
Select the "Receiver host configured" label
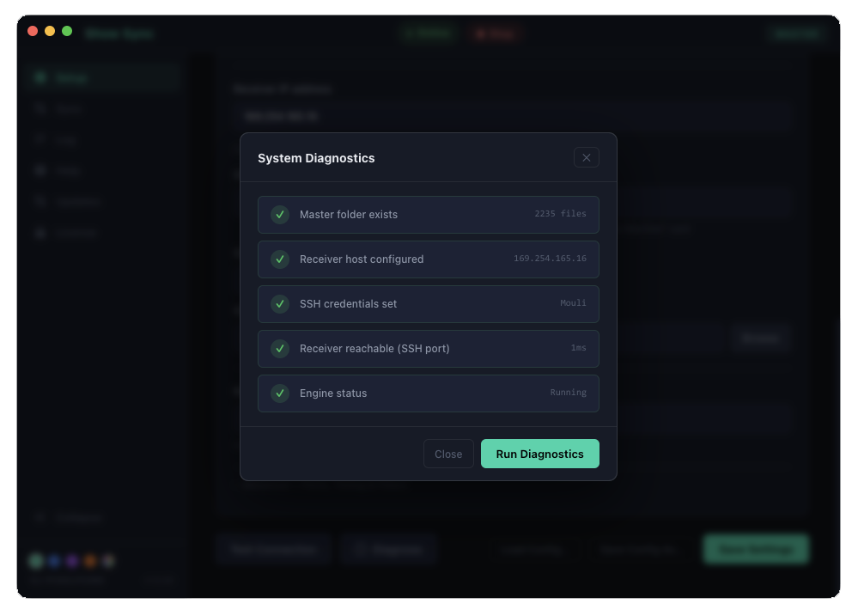point(362,259)
